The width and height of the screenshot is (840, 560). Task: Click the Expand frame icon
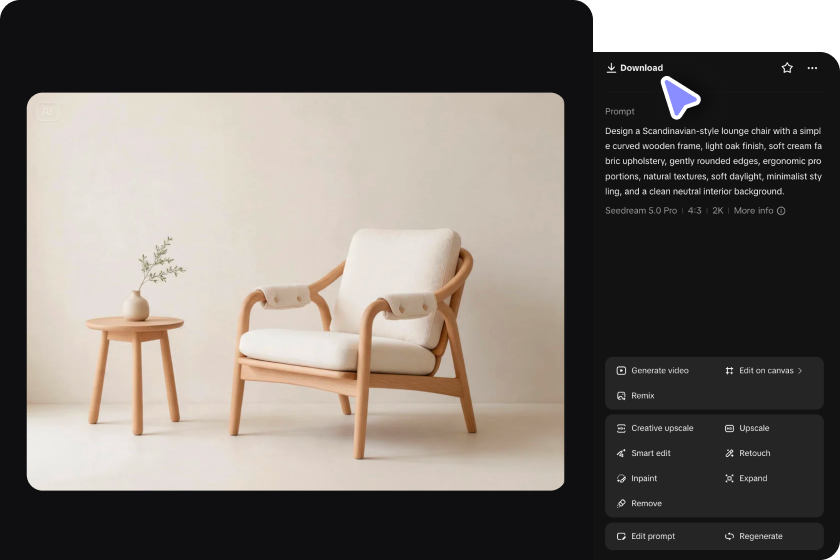[729, 478]
